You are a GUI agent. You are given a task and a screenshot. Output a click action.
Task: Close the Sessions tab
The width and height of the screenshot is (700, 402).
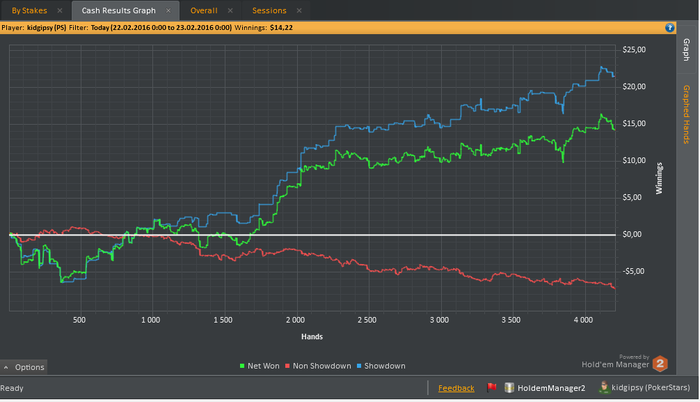(x=299, y=10)
